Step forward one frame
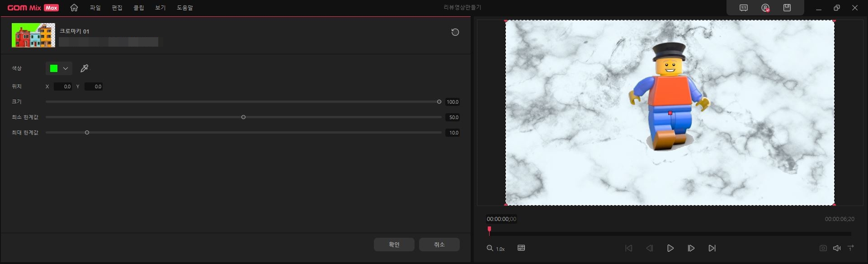 [x=691, y=248]
